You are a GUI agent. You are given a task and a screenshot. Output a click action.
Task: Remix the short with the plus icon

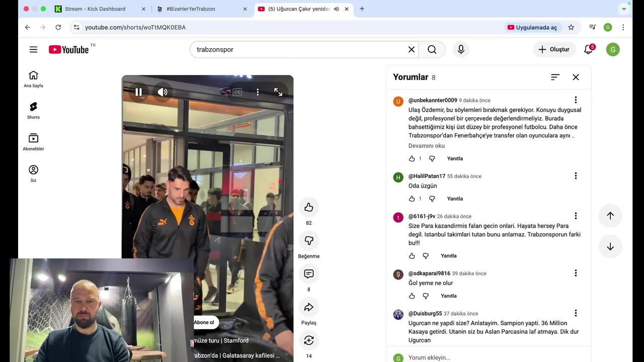tap(309, 340)
